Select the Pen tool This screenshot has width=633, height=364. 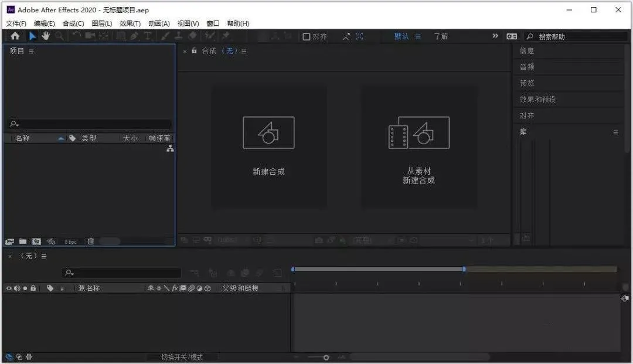[x=134, y=36]
